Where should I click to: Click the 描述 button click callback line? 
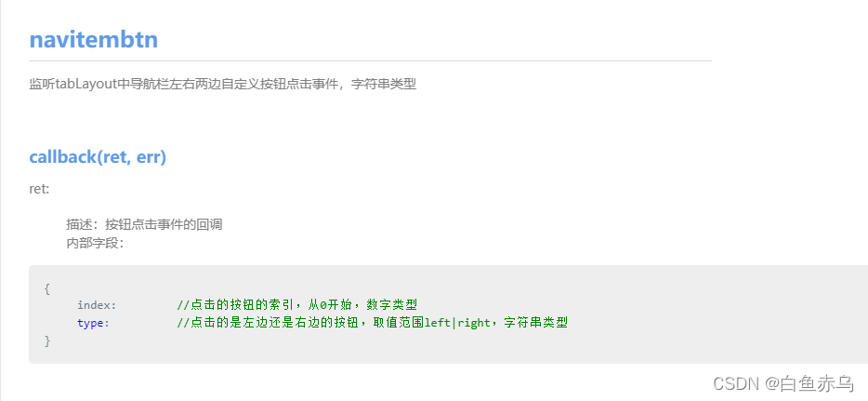[x=144, y=225]
